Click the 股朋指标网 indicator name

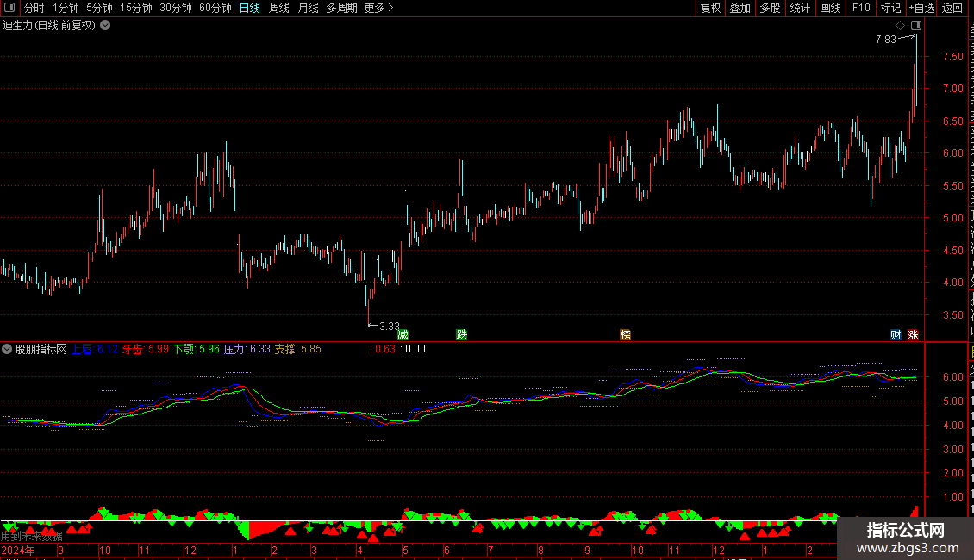pos(41,349)
